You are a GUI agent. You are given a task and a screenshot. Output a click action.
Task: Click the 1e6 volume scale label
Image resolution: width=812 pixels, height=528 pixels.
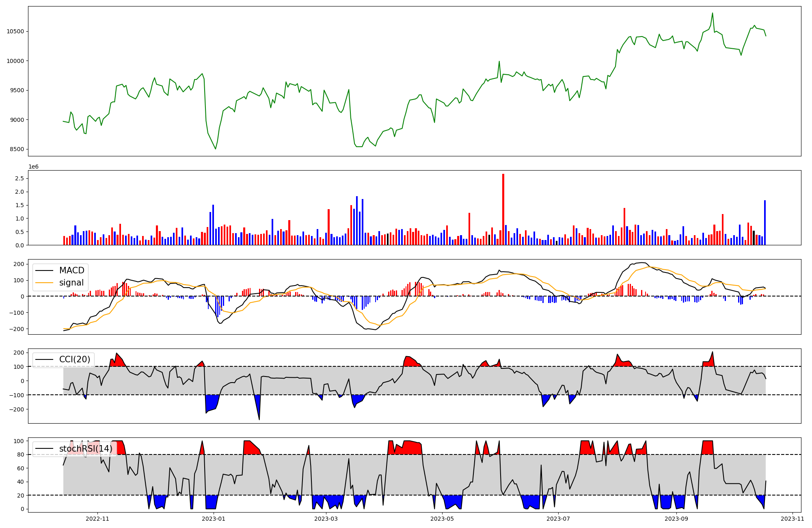coord(33,167)
